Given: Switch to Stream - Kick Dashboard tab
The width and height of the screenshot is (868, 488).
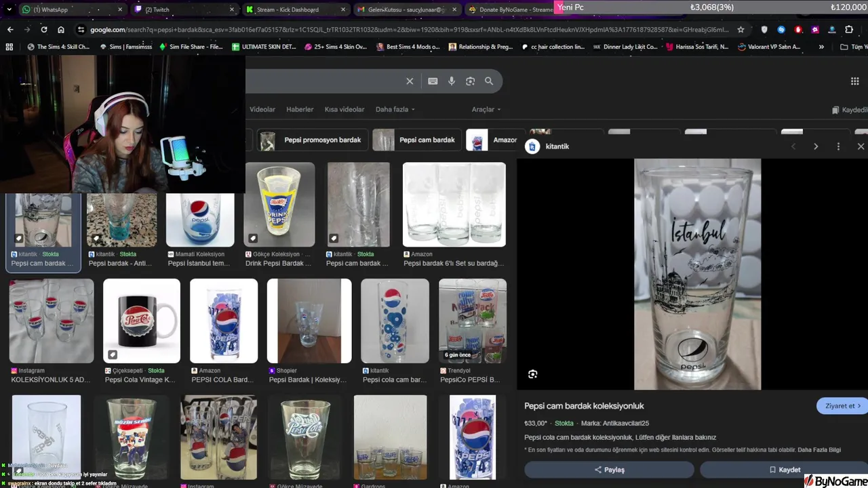Looking at the screenshot, I should [296, 9].
